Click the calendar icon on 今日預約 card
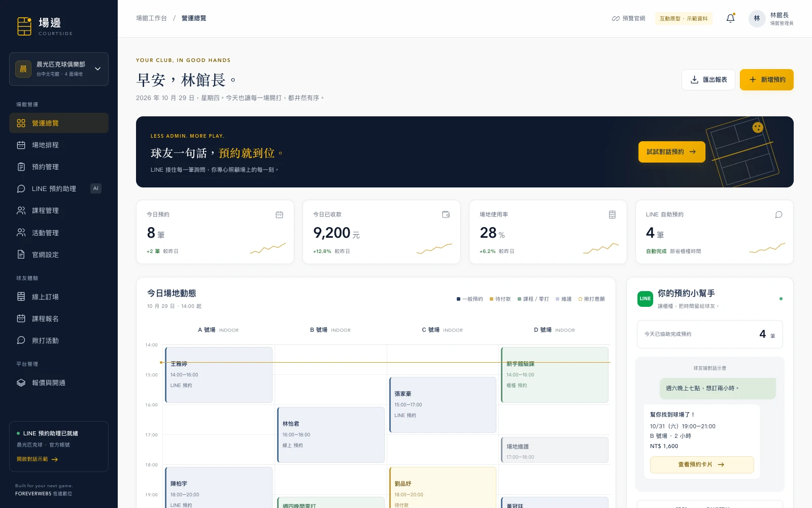Viewport: 812px width, 508px height. point(279,215)
